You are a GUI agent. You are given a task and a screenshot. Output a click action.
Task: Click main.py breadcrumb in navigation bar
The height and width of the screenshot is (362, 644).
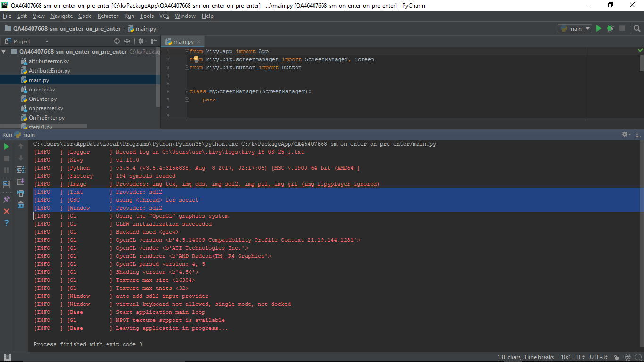pos(142,28)
